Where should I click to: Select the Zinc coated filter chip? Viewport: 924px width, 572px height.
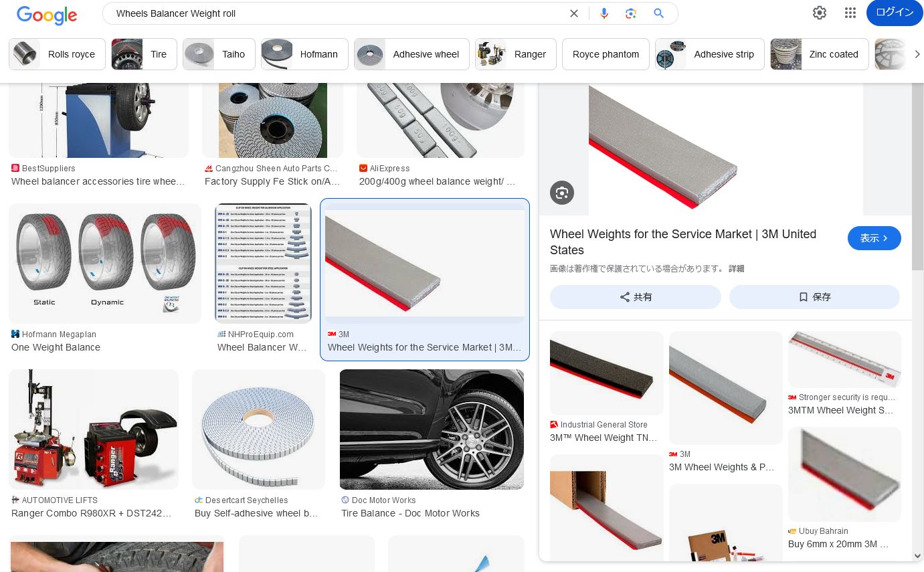[x=820, y=54]
